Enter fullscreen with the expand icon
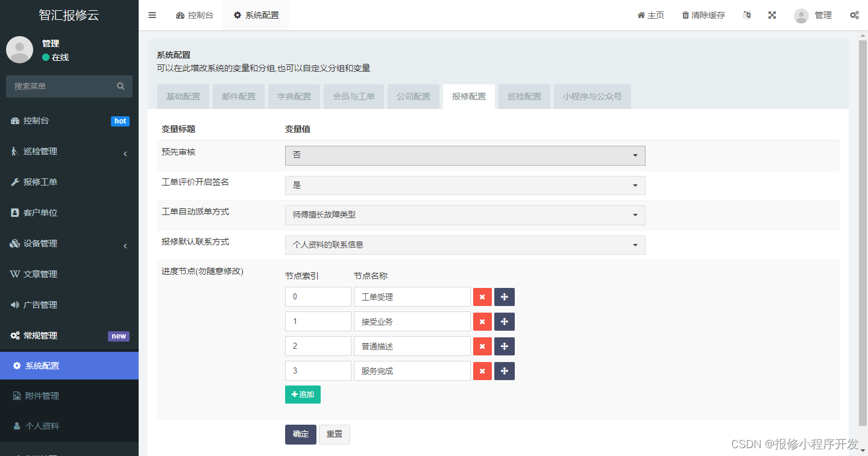The image size is (868, 456). [772, 15]
